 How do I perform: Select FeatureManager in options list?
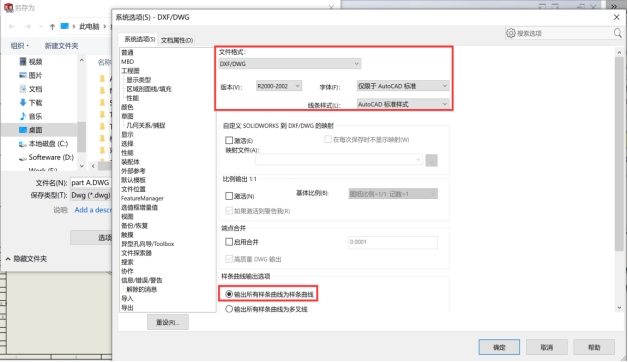(x=143, y=198)
